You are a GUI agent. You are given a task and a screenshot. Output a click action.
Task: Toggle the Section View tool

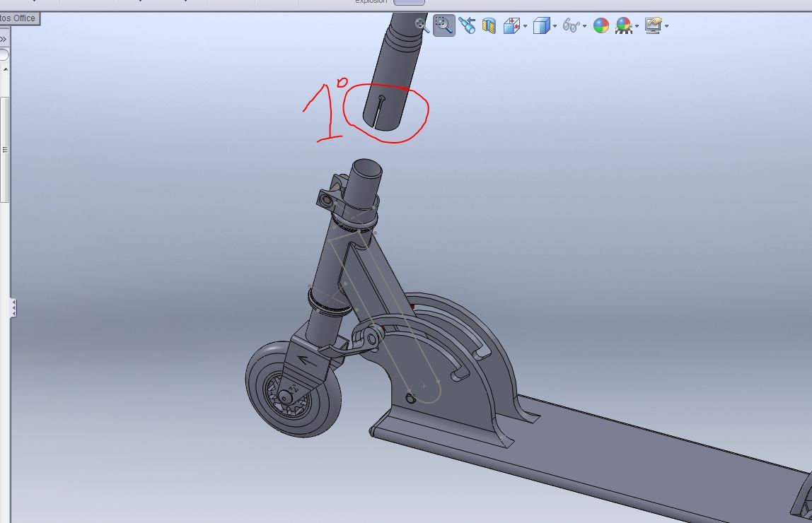click(489, 25)
